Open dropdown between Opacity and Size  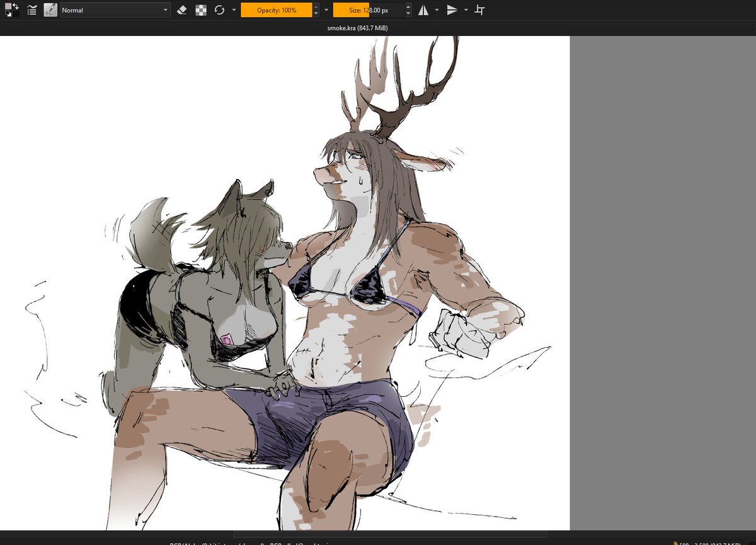click(x=326, y=10)
